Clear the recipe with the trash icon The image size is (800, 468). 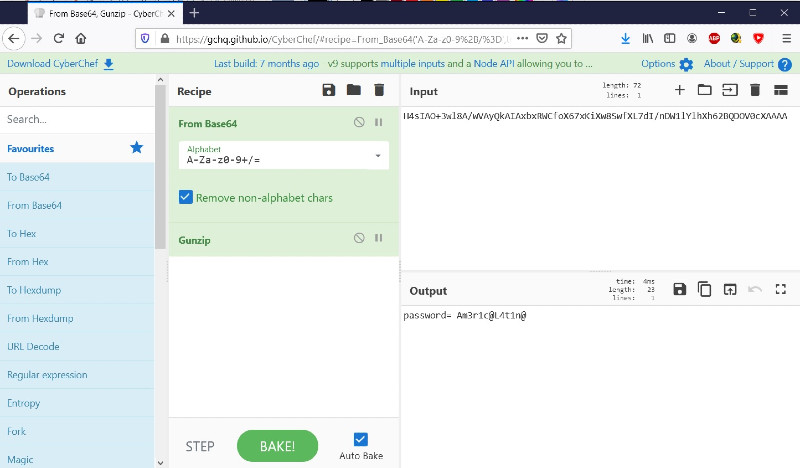pyautogui.click(x=379, y=90)
